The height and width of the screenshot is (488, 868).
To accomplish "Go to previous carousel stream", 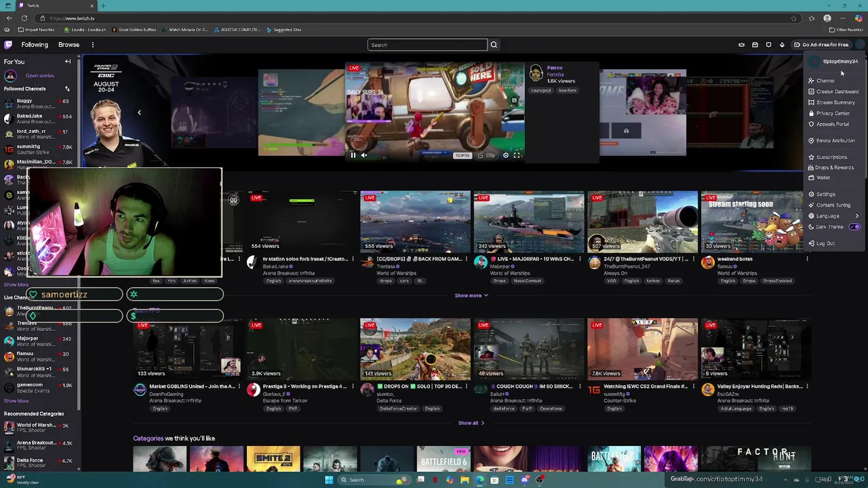I will pos(139,113).
